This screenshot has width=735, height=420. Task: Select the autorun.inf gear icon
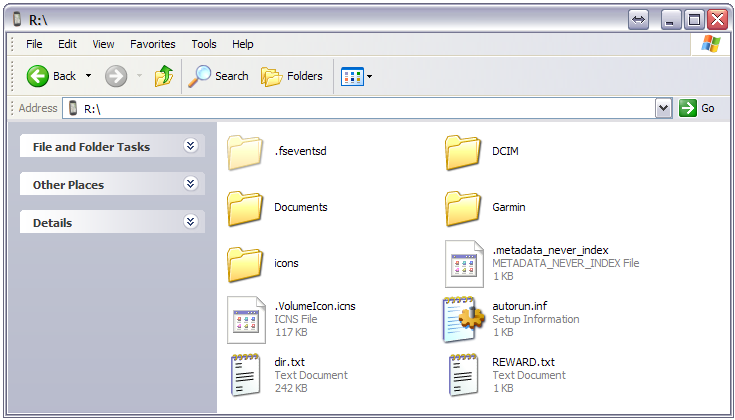click(464, 320)
